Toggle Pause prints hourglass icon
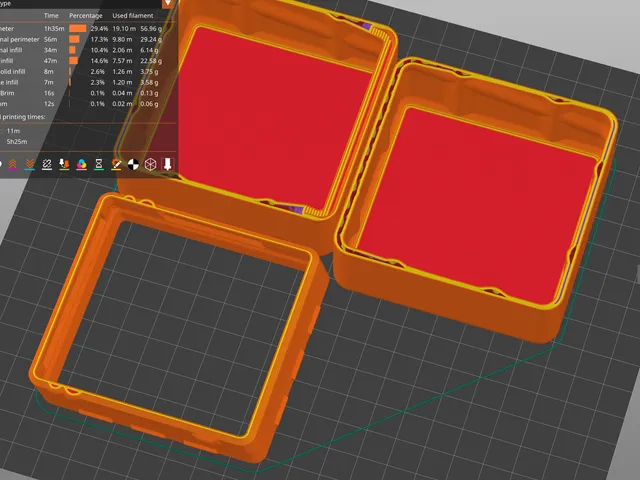Viewport: 640px width, 480px height. coord(99,164)
